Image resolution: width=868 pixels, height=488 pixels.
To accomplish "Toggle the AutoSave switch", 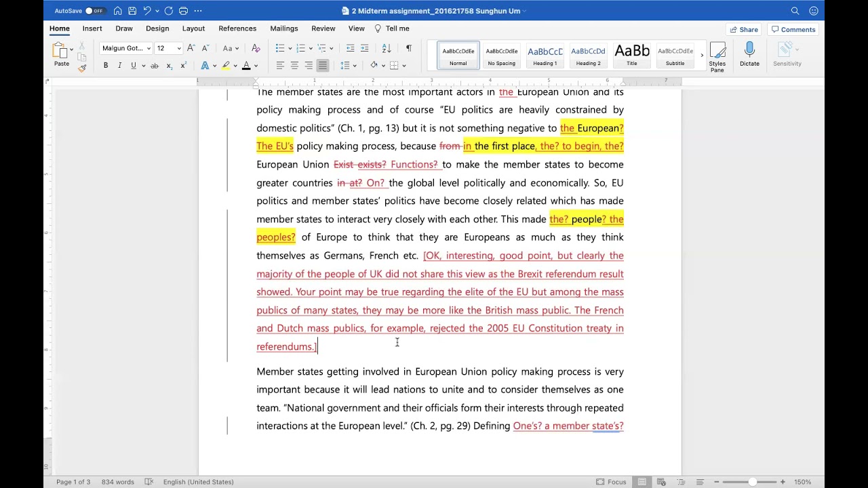I will [x=95, y=11].
